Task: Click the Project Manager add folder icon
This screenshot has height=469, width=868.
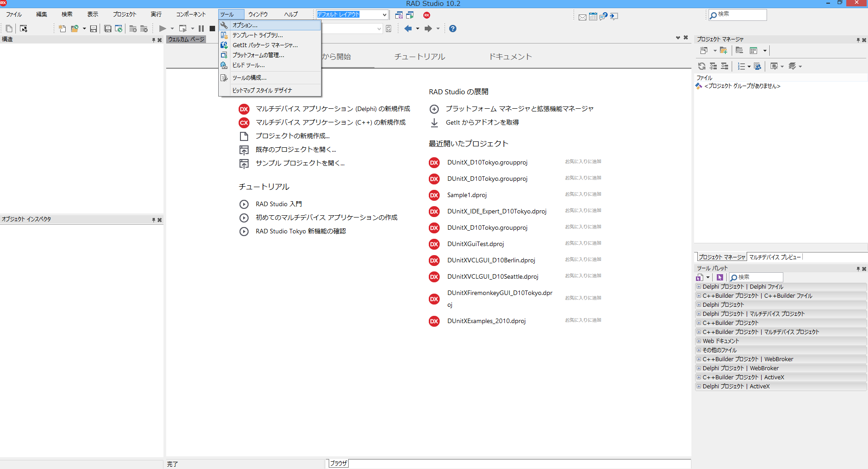Action: pyautogui.click(x=723, y=50)
